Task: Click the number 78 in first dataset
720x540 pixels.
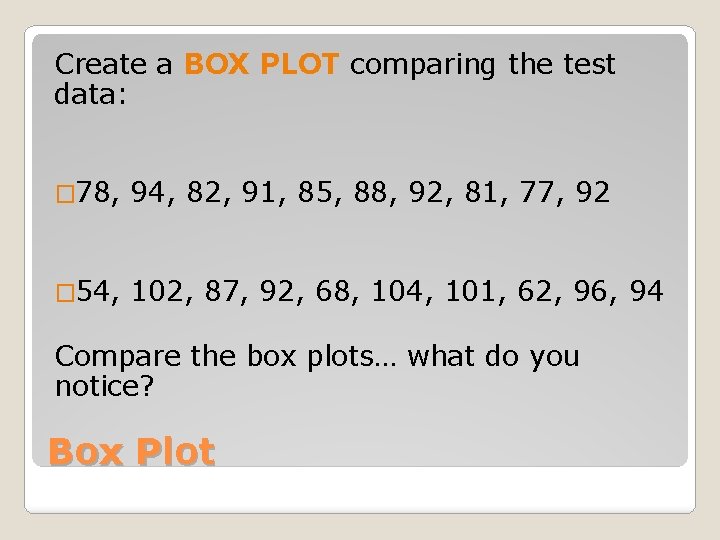Action: [93, 192]
